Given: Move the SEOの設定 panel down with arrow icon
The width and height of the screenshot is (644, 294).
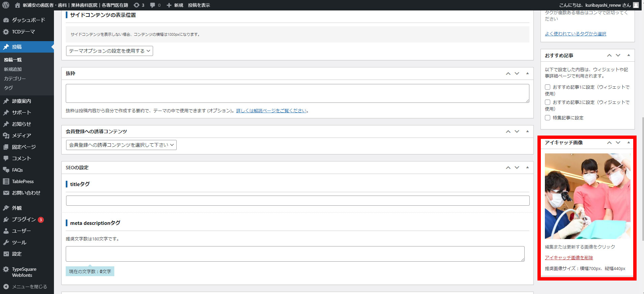Looking at the screenshot, I should tap(517, 168).
